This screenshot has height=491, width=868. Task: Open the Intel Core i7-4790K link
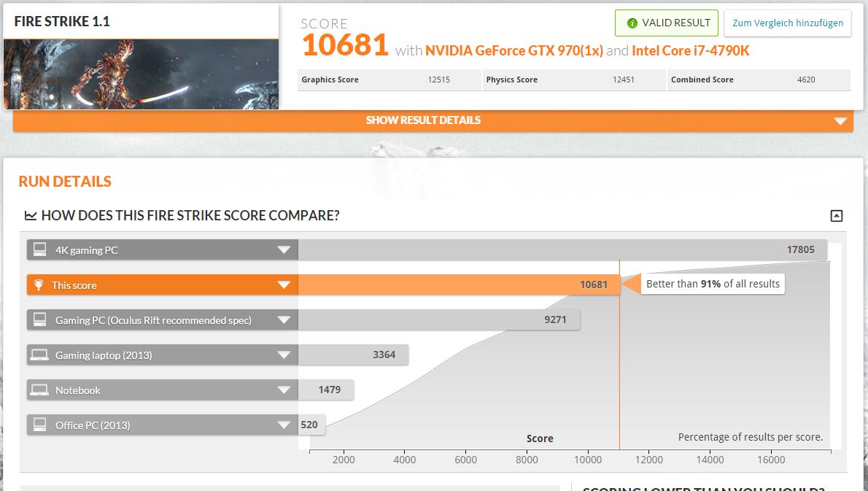(690, 51)
